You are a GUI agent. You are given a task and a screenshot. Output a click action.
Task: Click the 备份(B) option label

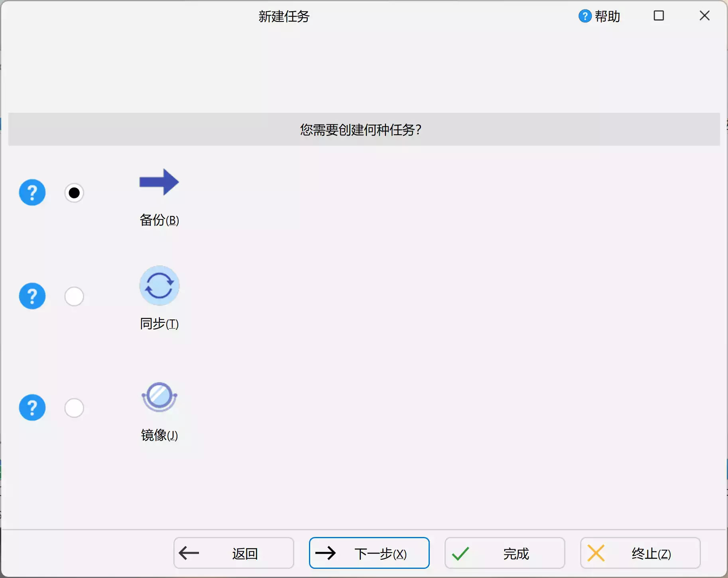(x=158, y=220)
